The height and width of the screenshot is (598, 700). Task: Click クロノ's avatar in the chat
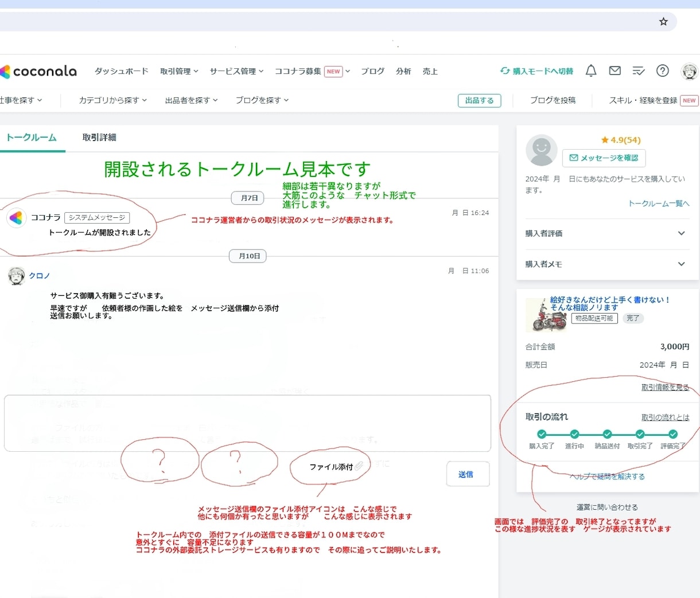17,276
